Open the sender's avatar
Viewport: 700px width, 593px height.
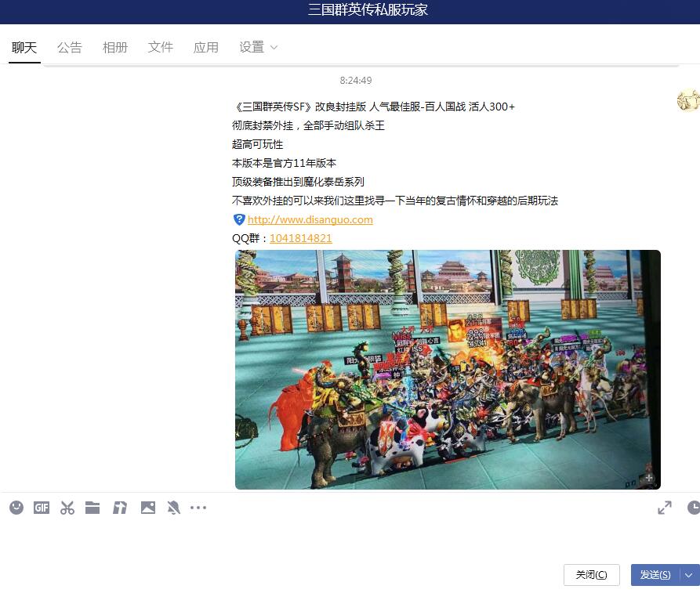[688, 100]
